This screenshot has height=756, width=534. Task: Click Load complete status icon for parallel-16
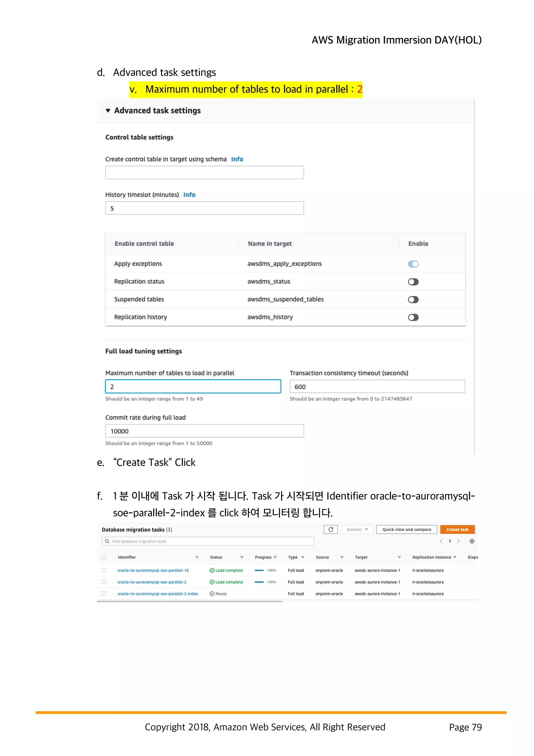[x=212, y=570]
